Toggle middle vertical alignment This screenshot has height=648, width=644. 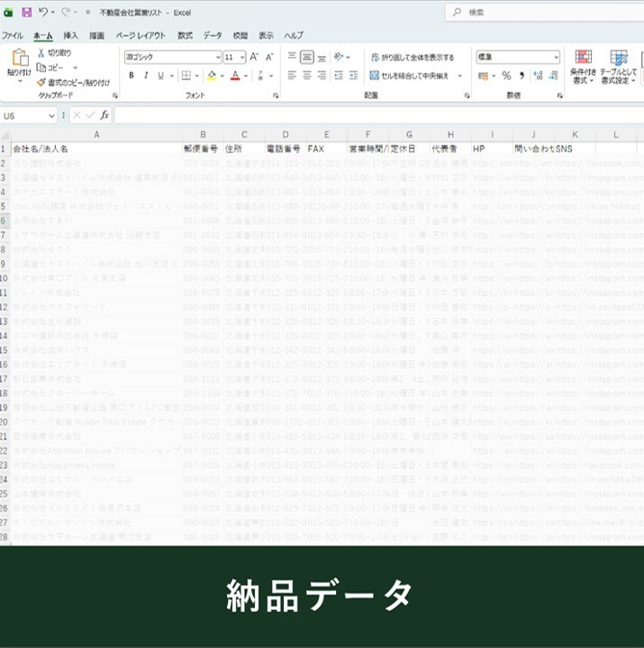[x=307, y=57]
